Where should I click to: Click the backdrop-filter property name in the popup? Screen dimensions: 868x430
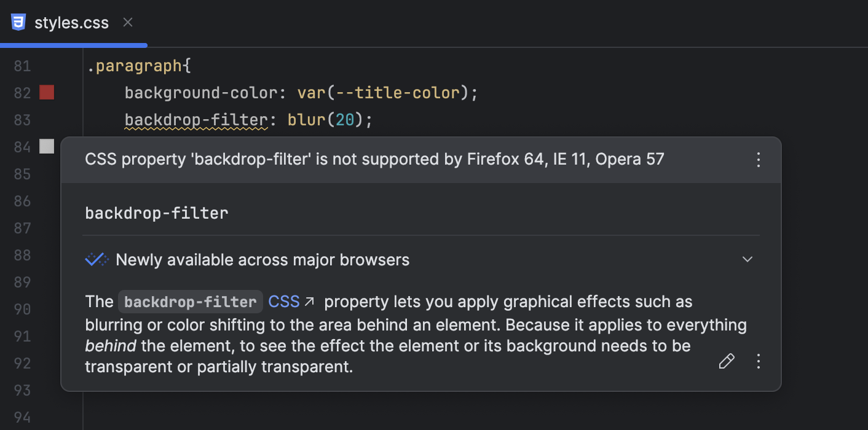click(155, 213)
